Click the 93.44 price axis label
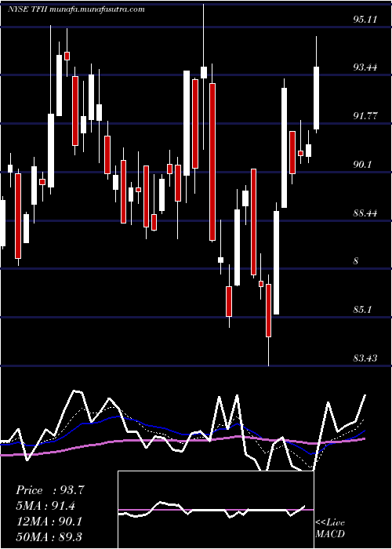 365,67
